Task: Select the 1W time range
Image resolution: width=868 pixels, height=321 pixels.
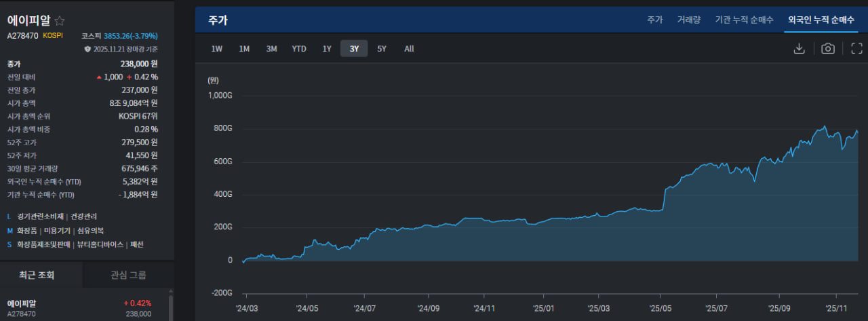Action: [216, 49]
